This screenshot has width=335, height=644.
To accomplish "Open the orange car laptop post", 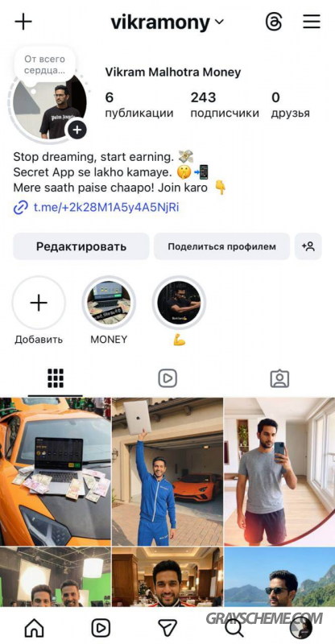I will (x=56, y=471).
